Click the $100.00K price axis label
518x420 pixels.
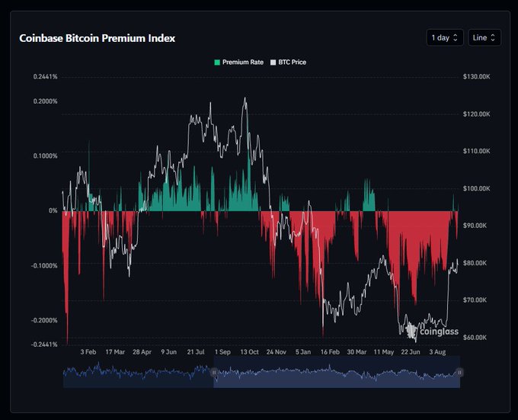[476, 189]
